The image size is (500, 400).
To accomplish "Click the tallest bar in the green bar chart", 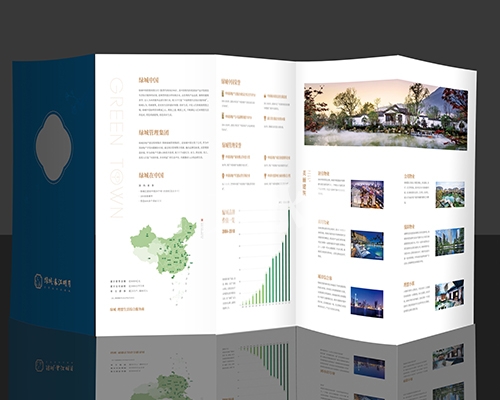I will (x=289, y=255).
